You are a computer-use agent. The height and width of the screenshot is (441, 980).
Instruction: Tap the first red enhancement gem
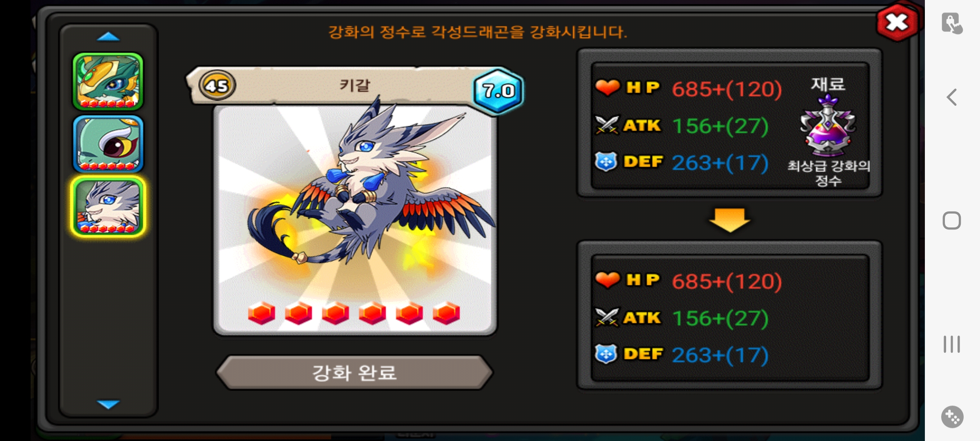click(x=261, y=313)
